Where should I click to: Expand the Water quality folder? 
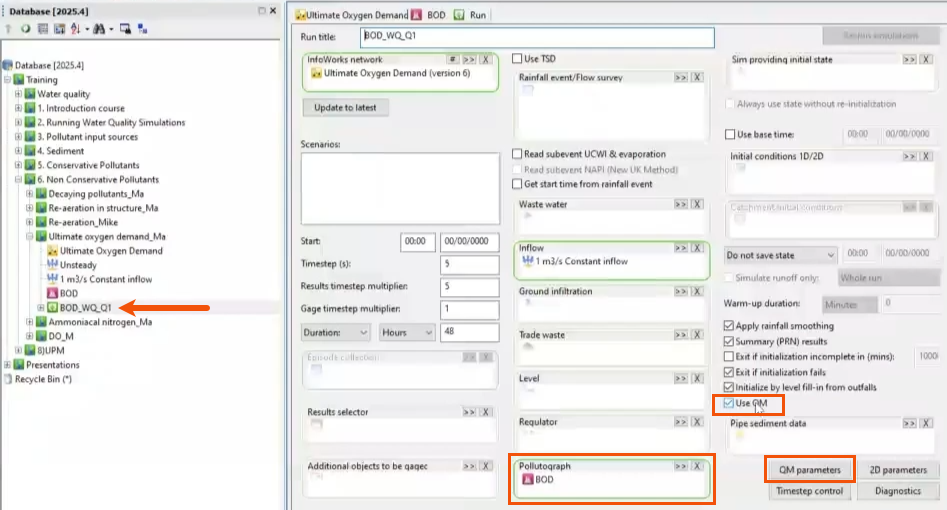(x=18, y=94)
